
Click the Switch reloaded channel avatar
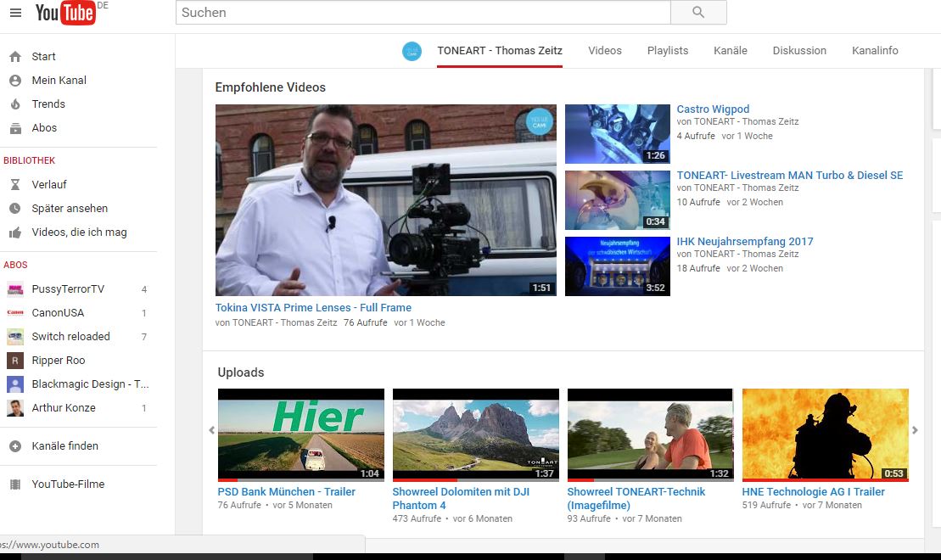pyautogui.click(x=15, y=337)
